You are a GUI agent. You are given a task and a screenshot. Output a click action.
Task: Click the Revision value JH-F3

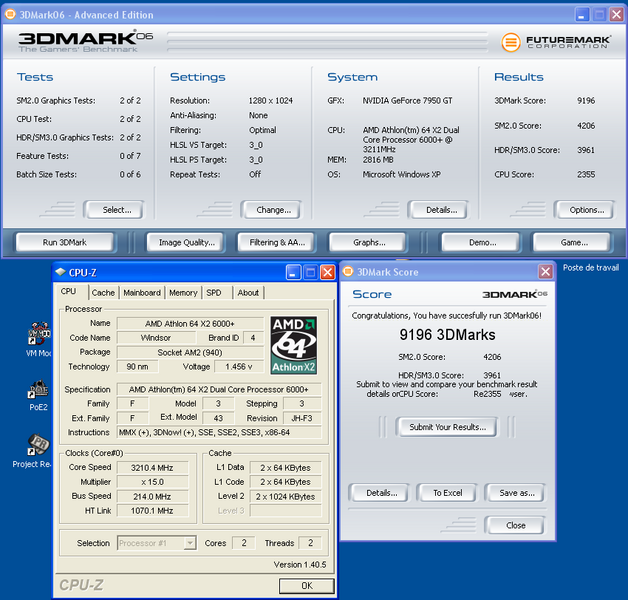(x=302, y=418)
